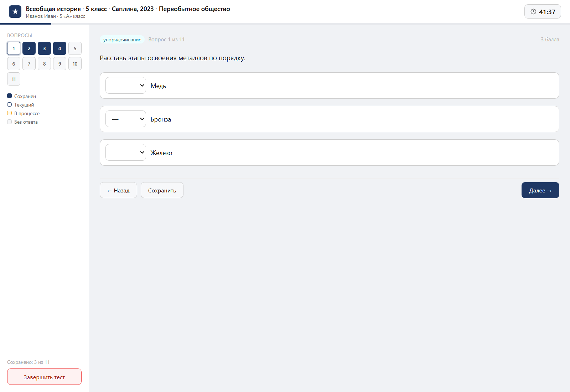Click the Без ответа legend entry
Viewport: 570px width, 392px height.
click(22, 122)
